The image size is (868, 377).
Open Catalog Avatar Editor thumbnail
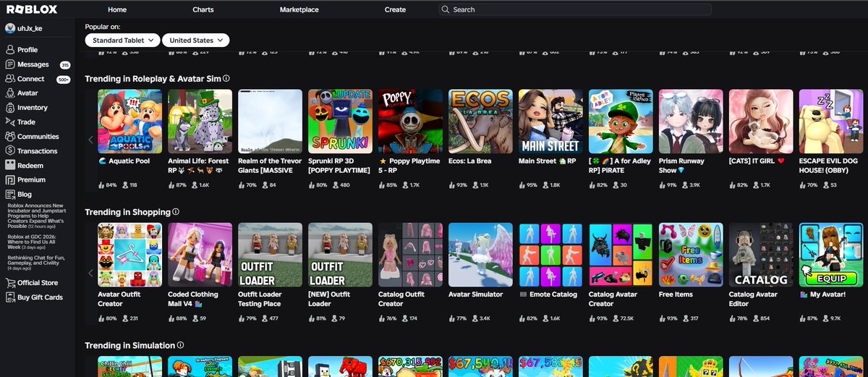tap(762, 255)
